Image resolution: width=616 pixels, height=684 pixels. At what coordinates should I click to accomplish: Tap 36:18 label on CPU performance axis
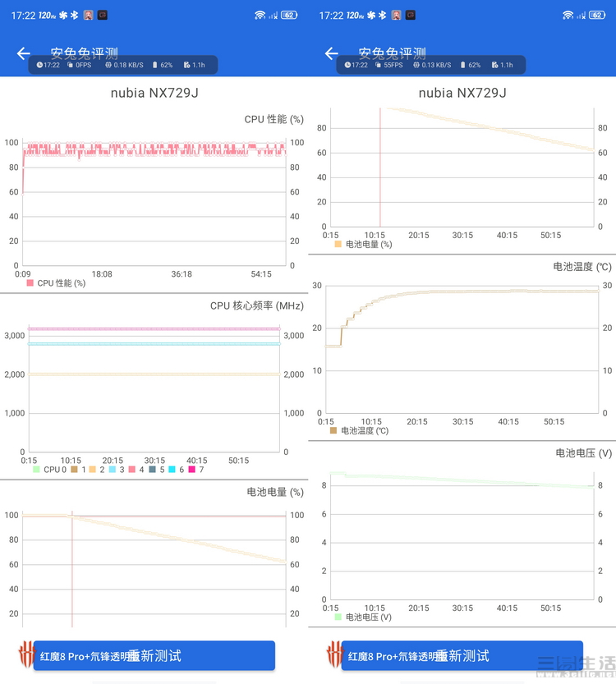(182, 274)
